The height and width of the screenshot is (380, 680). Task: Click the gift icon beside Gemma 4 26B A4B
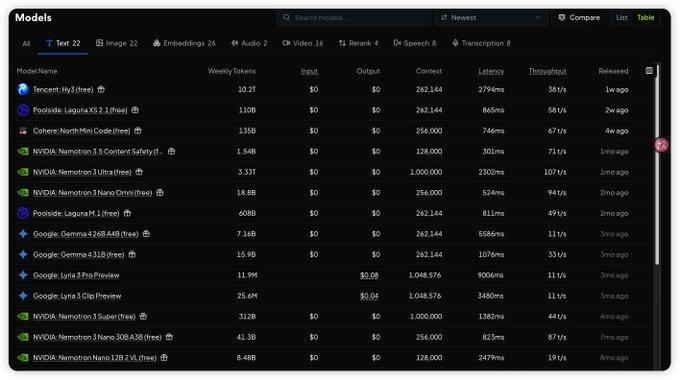pos(146,234)
